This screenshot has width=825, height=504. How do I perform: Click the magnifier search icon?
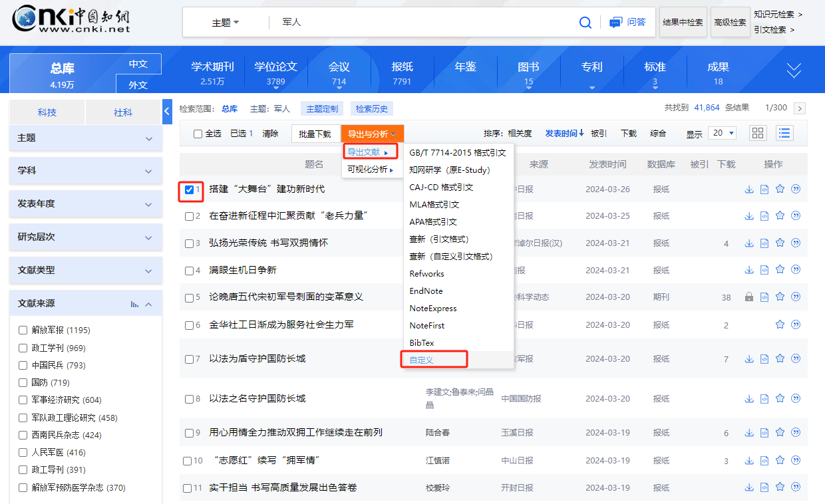click(x=585, y=23)
